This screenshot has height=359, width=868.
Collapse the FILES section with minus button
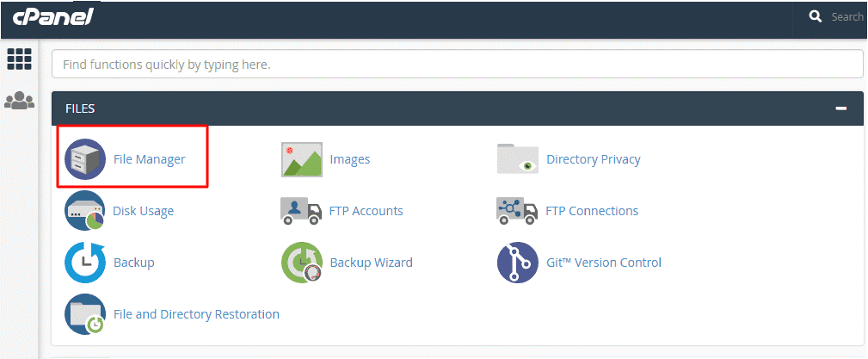(840, 108)
